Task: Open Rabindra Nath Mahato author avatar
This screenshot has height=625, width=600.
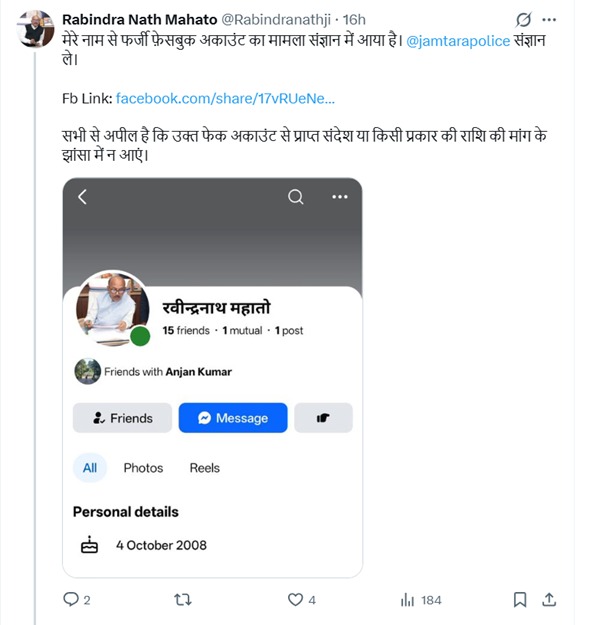Action: coord(35,31)
